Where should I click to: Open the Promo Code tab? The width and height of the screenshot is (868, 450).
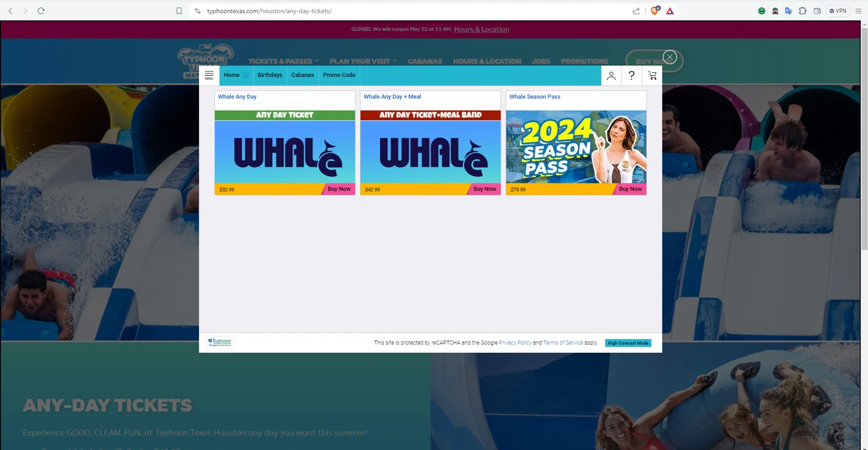339,75
